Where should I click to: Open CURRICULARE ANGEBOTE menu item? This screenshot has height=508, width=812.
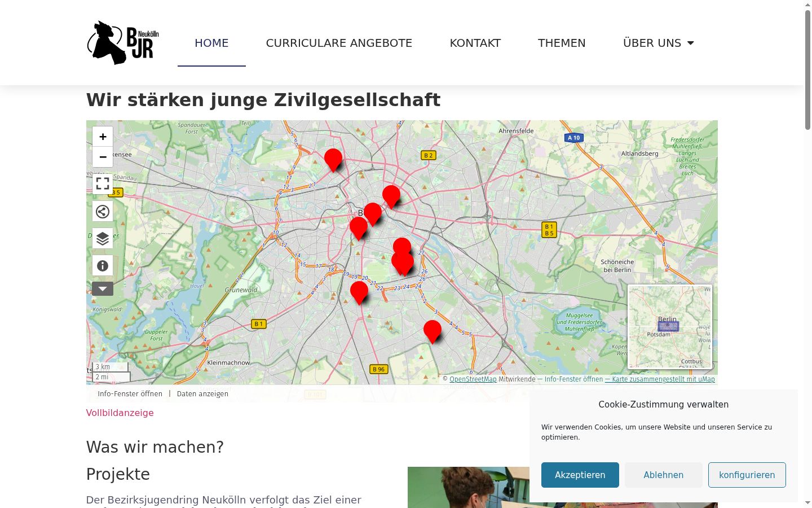[x=339, y=43]
